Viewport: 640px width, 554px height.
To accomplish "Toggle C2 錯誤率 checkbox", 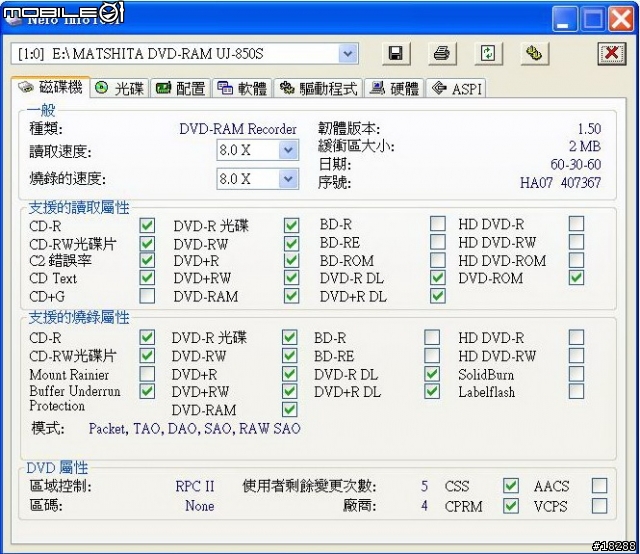I will click(x=147, y=260).
